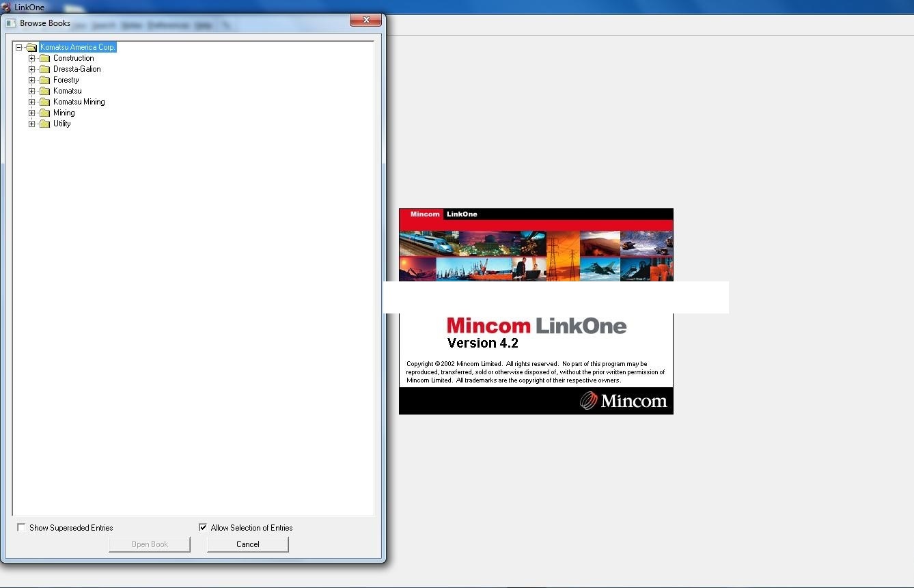Click the Construction folder icon

pyautogui.click(x=45, y=58)
